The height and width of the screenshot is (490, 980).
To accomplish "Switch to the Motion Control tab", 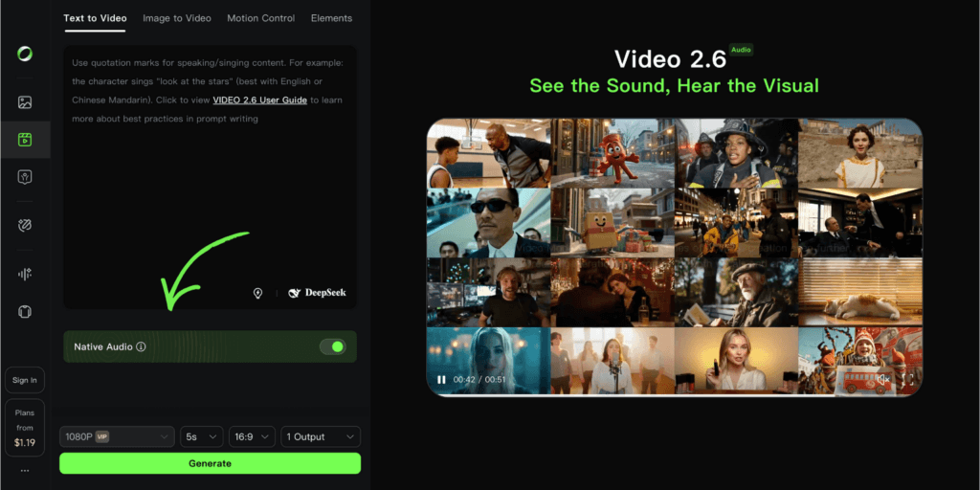I will (260, 18).
